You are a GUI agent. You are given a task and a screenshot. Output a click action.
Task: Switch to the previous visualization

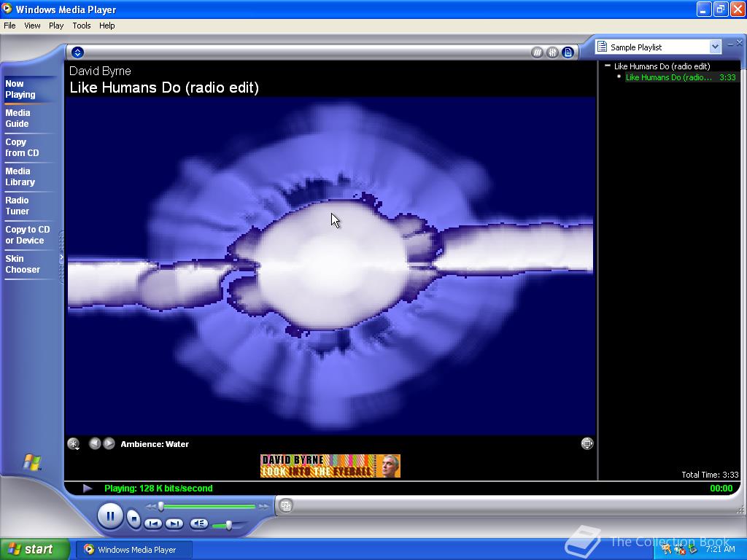pos(95,443)
